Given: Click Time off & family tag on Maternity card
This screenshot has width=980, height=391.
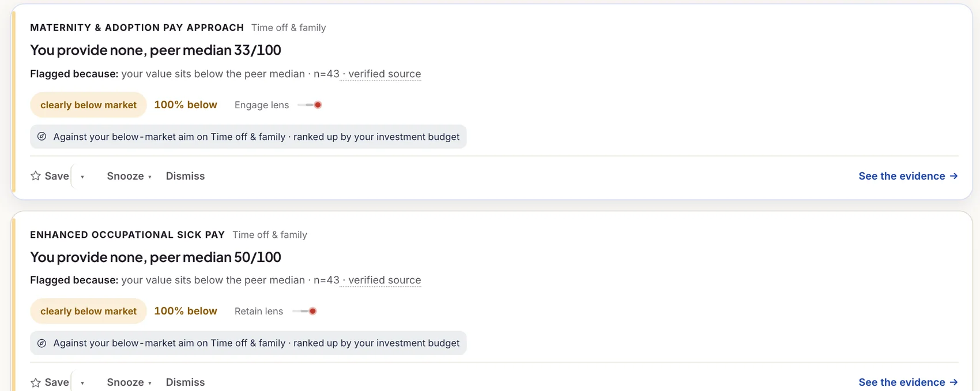Looking at the screenshot, I should [288, 28].
